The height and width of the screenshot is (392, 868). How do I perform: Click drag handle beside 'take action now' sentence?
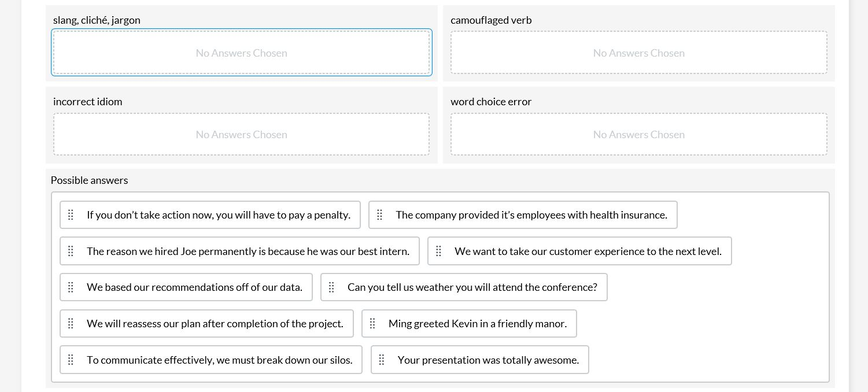(x=71, y=215)
